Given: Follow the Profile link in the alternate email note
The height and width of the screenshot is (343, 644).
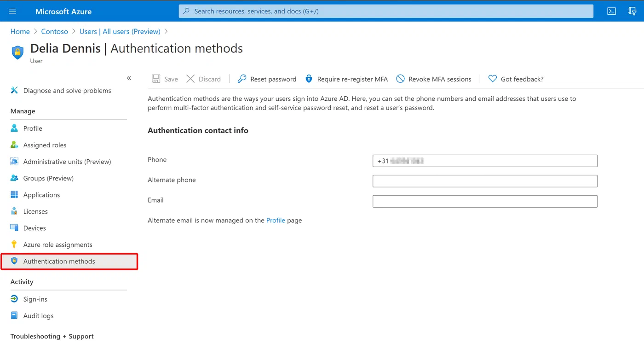Looking at the screenshot, I should point(276,220).
